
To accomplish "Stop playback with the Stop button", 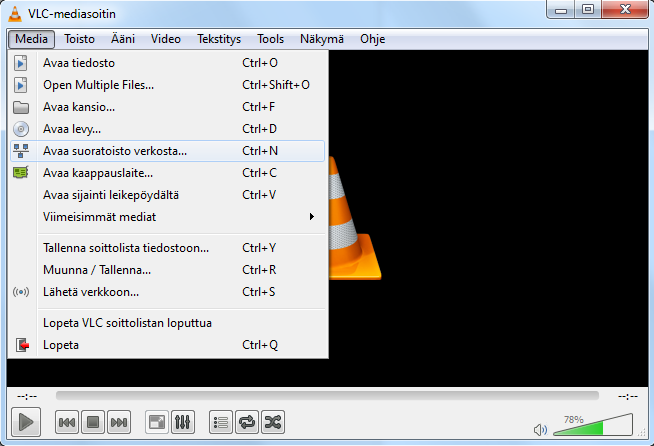I will tap(93, 422).
